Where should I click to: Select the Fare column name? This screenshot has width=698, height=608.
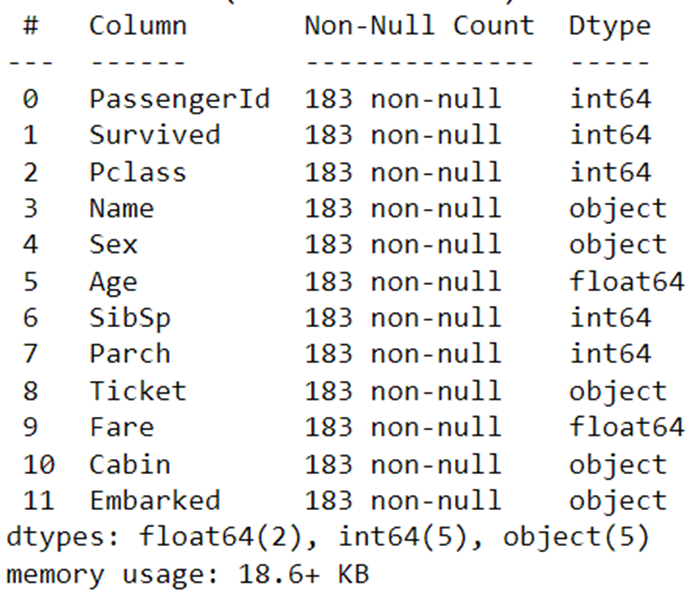click(x=121, y=428)
